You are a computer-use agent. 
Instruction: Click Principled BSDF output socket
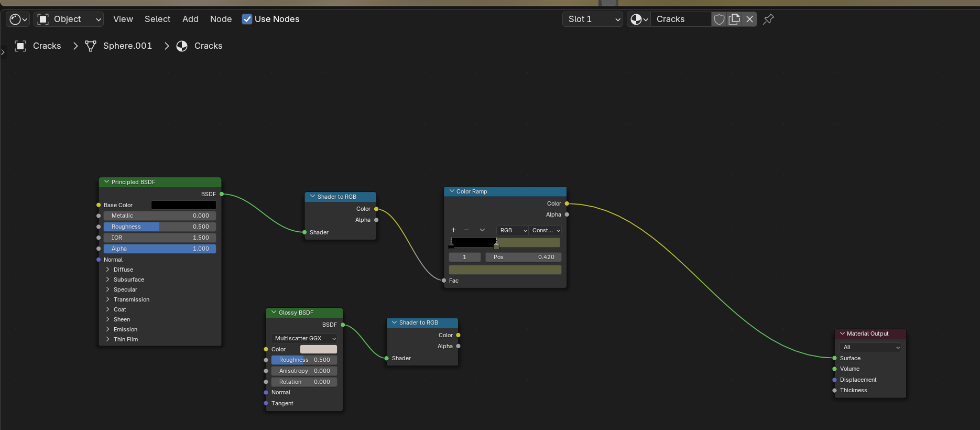[222, 194]
